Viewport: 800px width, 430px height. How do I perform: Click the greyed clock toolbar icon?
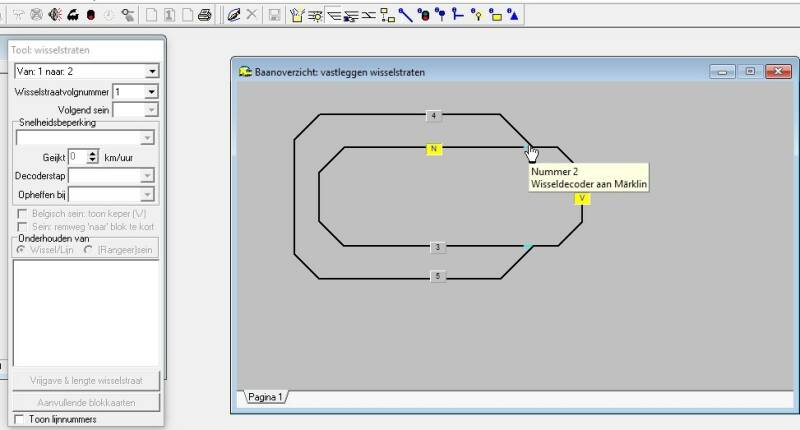tap(109, 15)
